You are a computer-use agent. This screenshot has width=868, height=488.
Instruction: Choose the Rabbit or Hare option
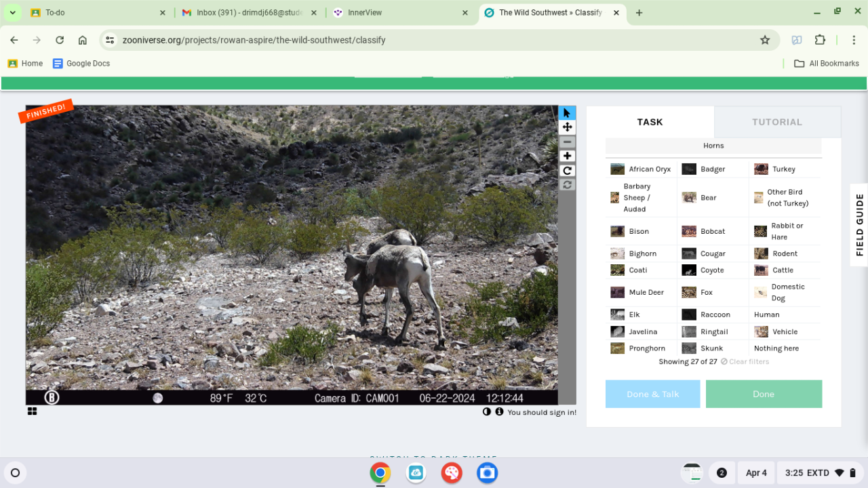click(x=785, y=232)
